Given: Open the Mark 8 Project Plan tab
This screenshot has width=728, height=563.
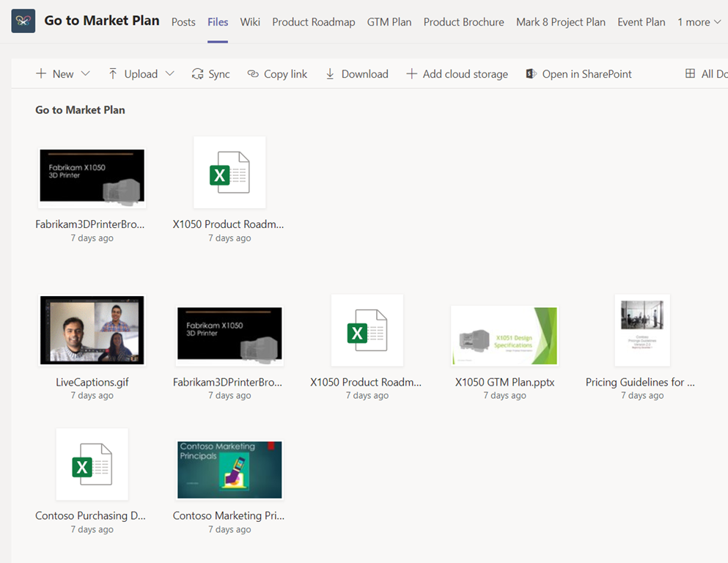Looking at the screenshot, I should click(561, 22).
